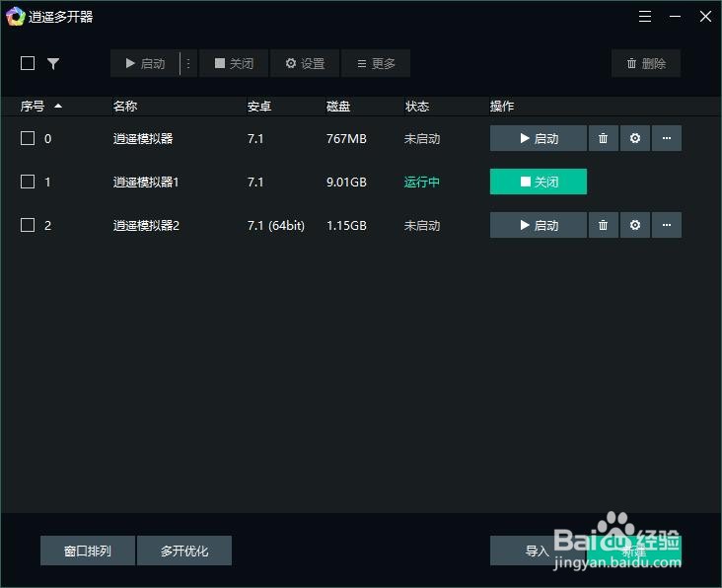Image resolution: width=722 pixels, height=588 pixels.
Task: Open more options for 逍遥模拟器 row 0
Action: click(667, 138)
